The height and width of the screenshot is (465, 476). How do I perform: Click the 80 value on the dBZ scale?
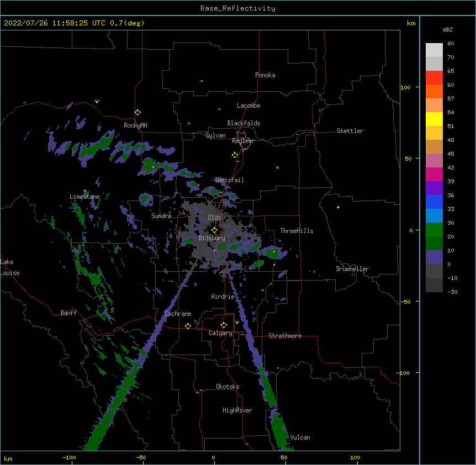451,44
